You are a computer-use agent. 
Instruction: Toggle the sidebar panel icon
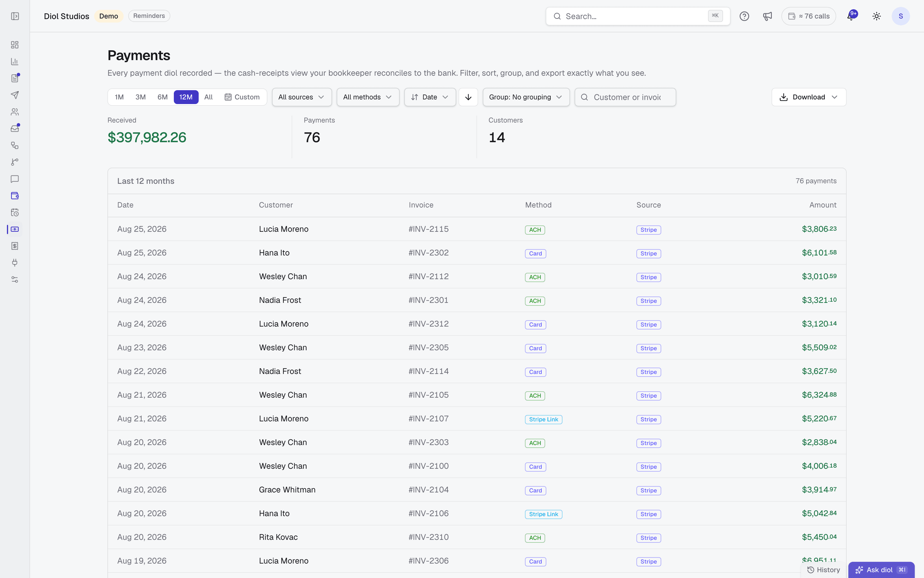point(15,16)
